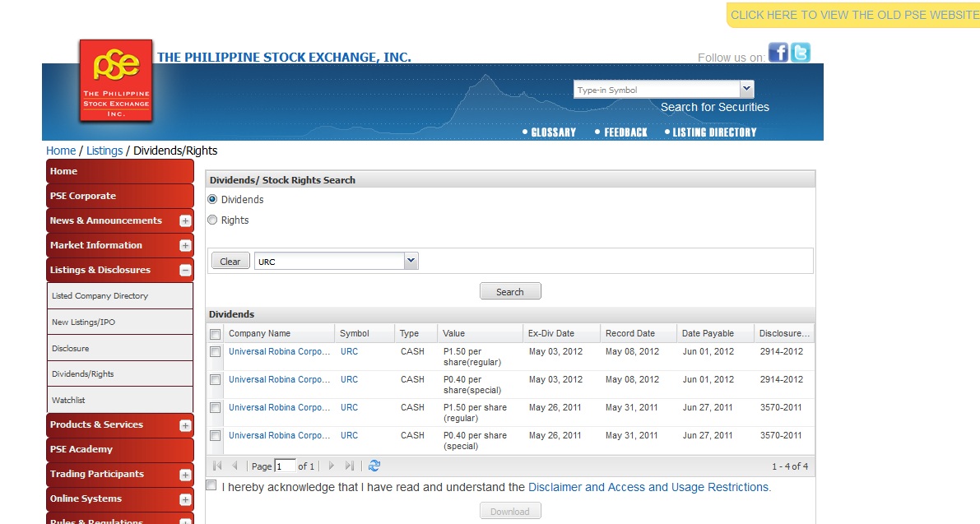Open the Watchlist submenu item
The width and height of the screenshot is (980, 524).
[x=120, y=401]
